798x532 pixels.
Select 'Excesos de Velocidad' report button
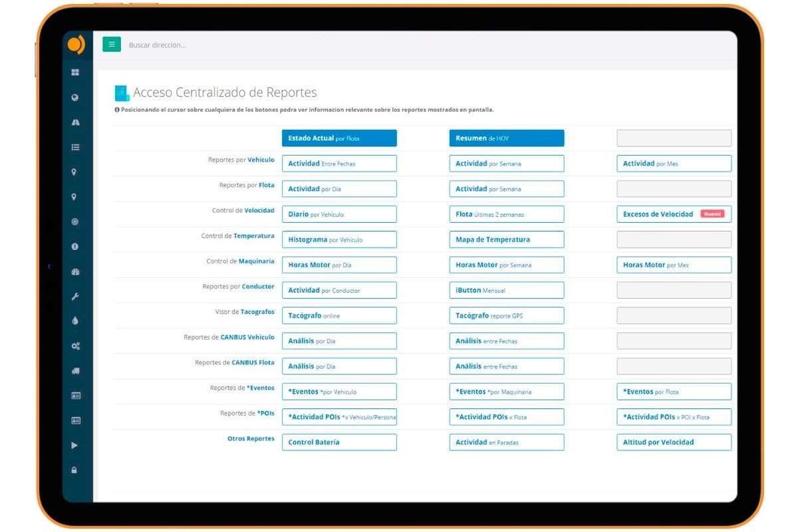point(674,214)
